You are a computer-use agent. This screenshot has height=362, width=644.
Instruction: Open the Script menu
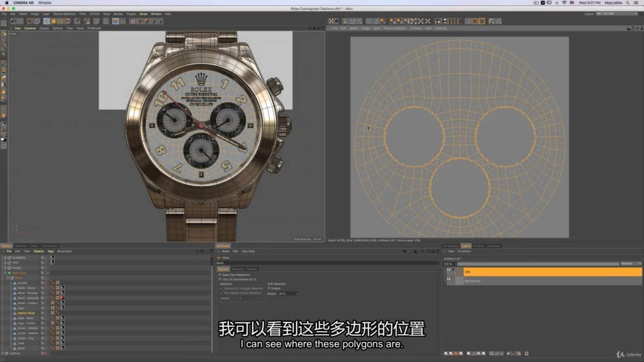143,14
